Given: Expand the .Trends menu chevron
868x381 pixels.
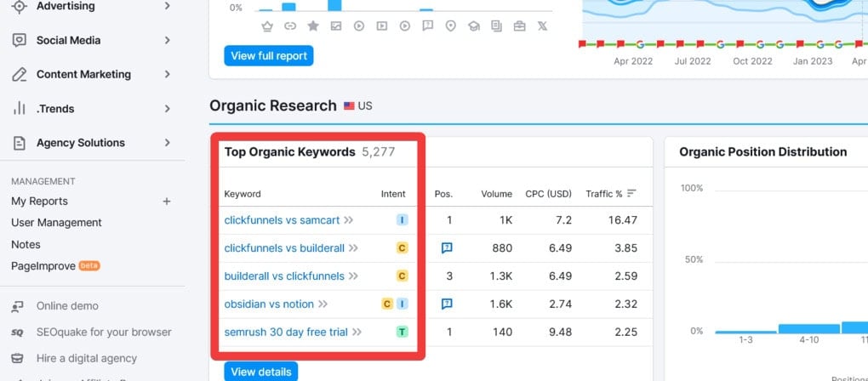Looking at the screenshot, I should tap(167, 108).
